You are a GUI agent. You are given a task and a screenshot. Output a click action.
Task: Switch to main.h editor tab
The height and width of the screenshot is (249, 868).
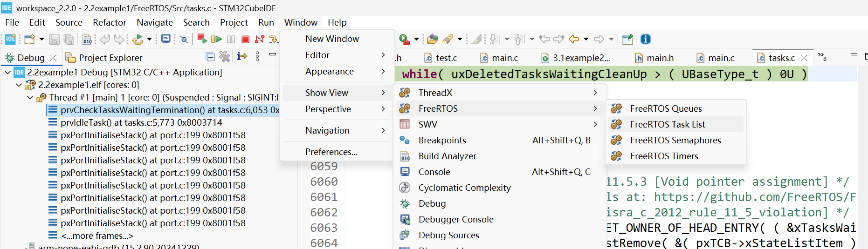654,58
